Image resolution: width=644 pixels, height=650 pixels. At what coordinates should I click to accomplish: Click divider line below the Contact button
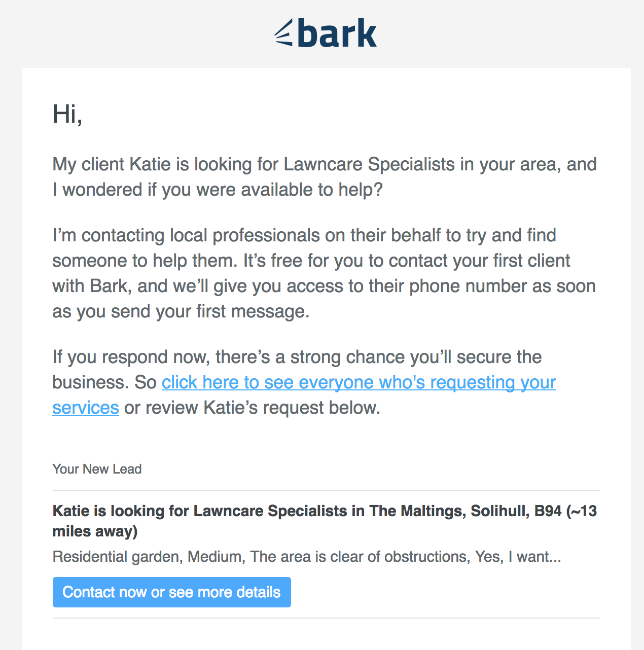coord(327,618)
